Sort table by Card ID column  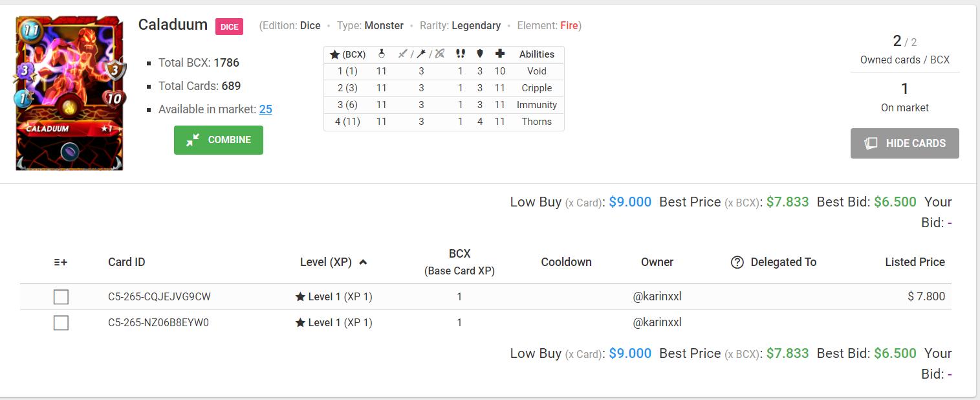click(x=127, y=262)
